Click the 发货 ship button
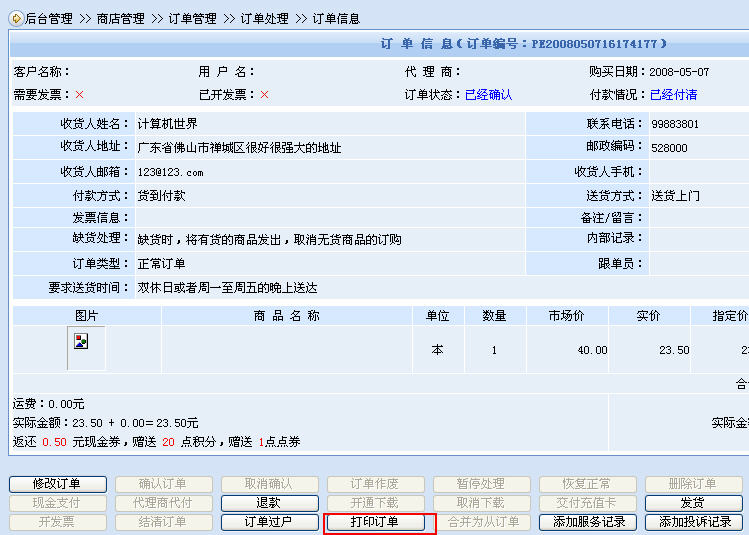 click(693, 503)
